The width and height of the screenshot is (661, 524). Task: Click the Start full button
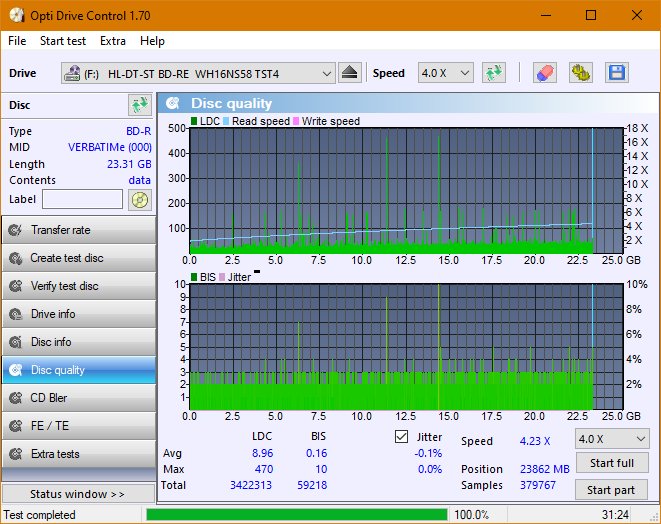tap(611, 463)
